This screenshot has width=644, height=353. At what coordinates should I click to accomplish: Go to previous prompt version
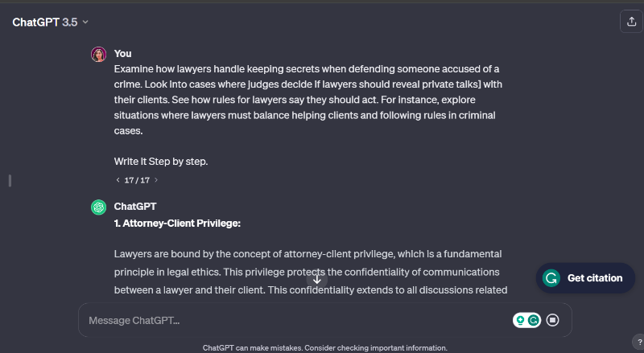118,180
